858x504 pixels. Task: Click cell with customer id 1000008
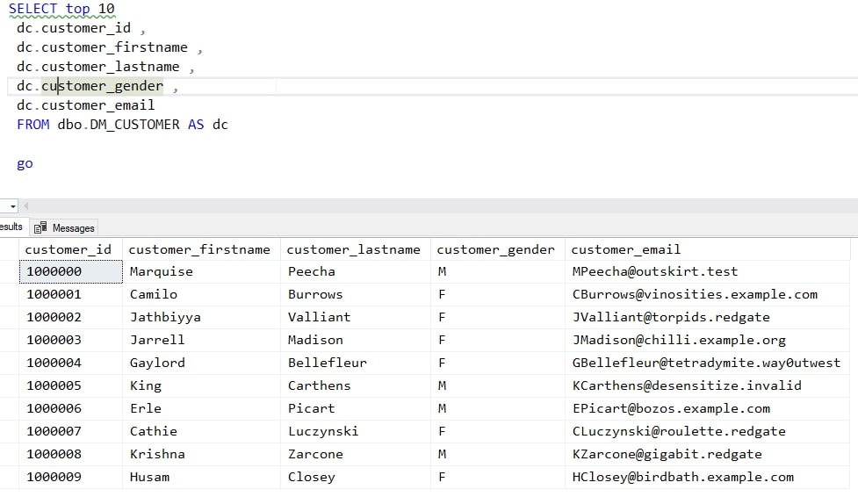click(x=70, y=454)
